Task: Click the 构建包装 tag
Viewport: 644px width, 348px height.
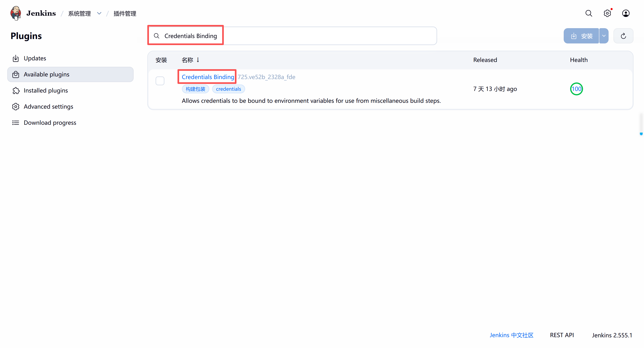Action: pos(195,89)
